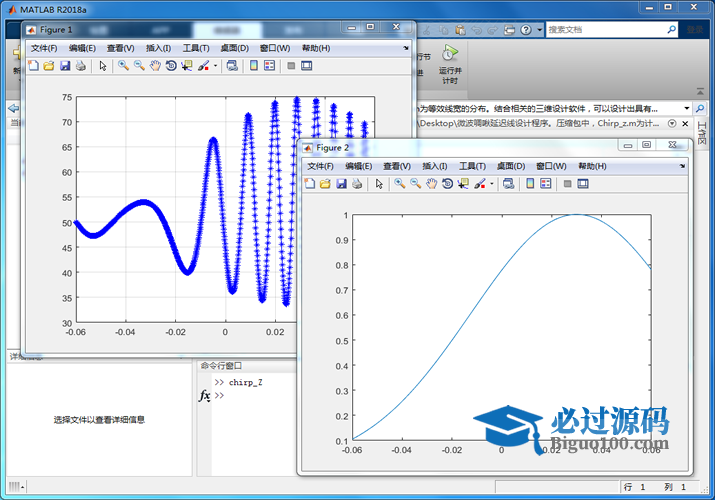Click magnifier icon in documentation search box
The width and height of the screenshot is (715, 500).
coord(672,30)
